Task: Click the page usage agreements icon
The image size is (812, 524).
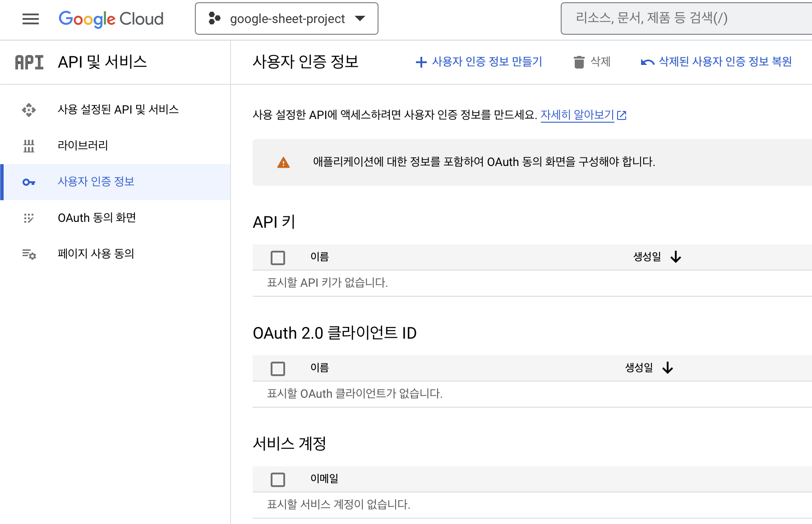Action: (29, 254)
